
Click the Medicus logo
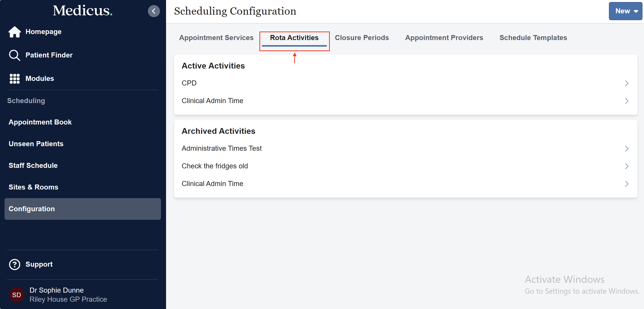tap(83, 11)
